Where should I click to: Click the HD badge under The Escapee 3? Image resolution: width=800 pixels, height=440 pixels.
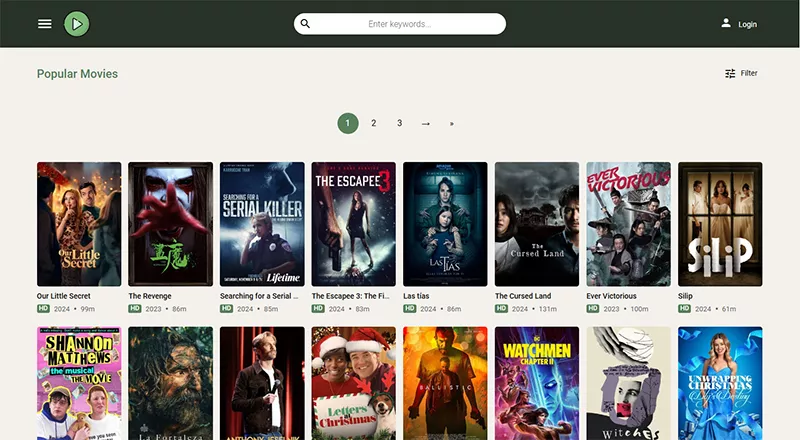point(318,308)
